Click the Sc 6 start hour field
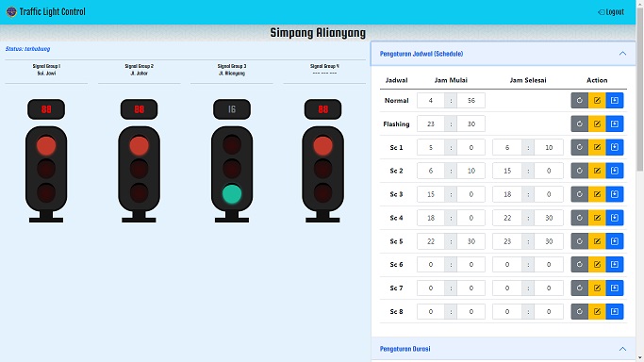 point(430,265)
